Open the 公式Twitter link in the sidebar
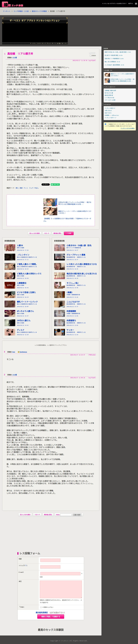The height and width of the screenshot is (644, 138). [115, 115]
